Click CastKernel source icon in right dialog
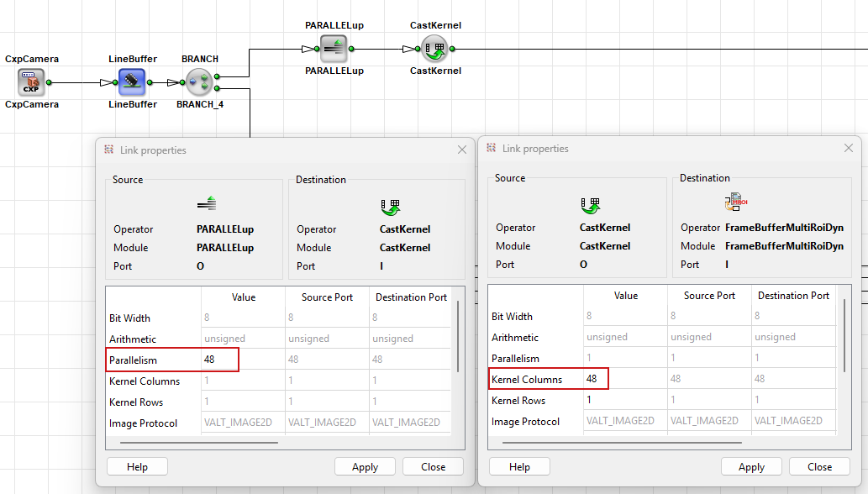868x494 pixels. [590, 206]
